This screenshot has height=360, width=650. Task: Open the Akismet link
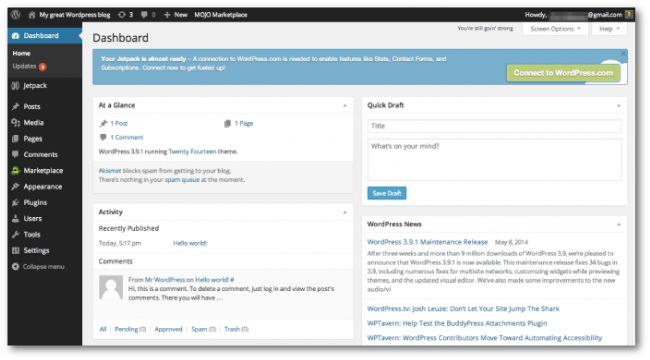pyautogui.click(x=110, y=171)
